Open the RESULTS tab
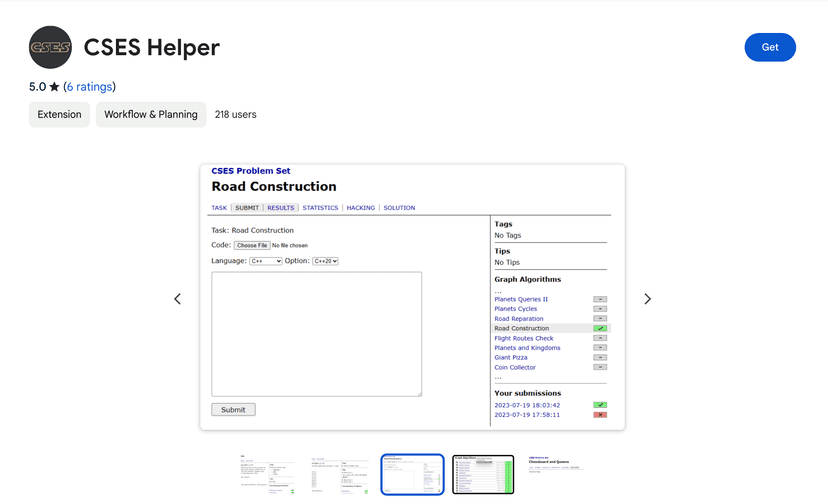This screenshot has height=504, width=828. click(280, 208)
